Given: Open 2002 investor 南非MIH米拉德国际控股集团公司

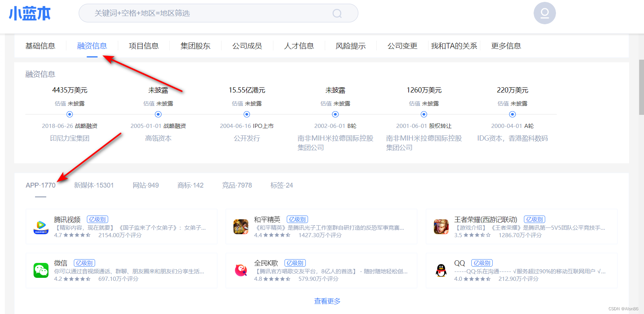Looking at the screenshot, I should (x=335, y=143).
